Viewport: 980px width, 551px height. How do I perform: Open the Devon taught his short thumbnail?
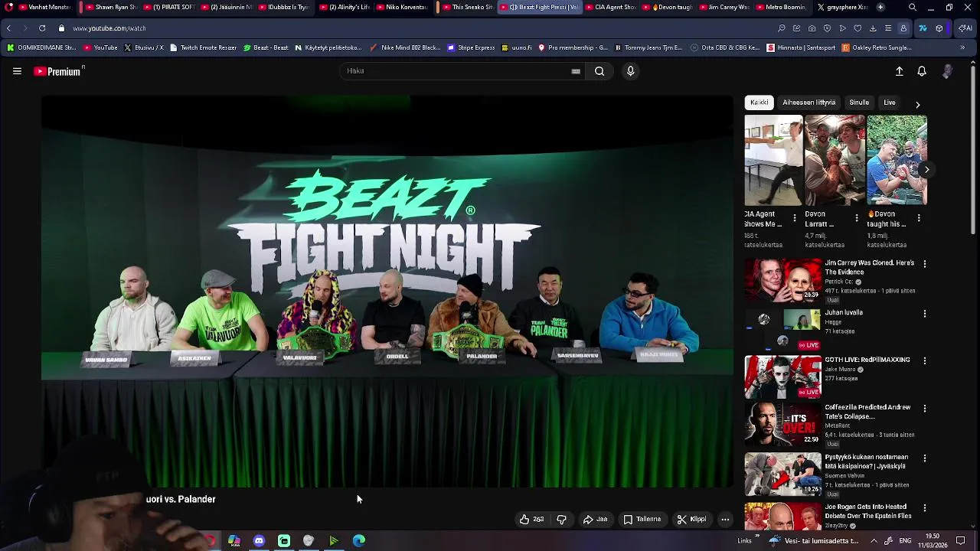click(897, 160)
